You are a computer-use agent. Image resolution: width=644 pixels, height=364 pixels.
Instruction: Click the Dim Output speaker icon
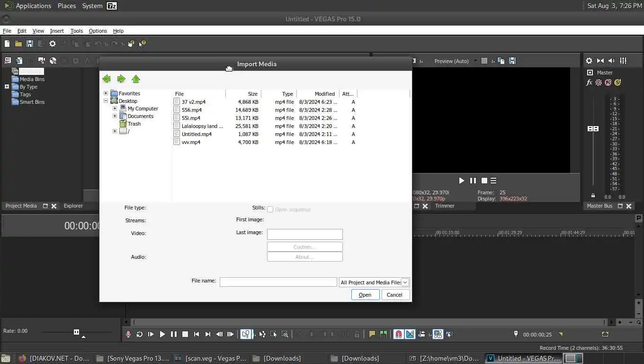612,61
